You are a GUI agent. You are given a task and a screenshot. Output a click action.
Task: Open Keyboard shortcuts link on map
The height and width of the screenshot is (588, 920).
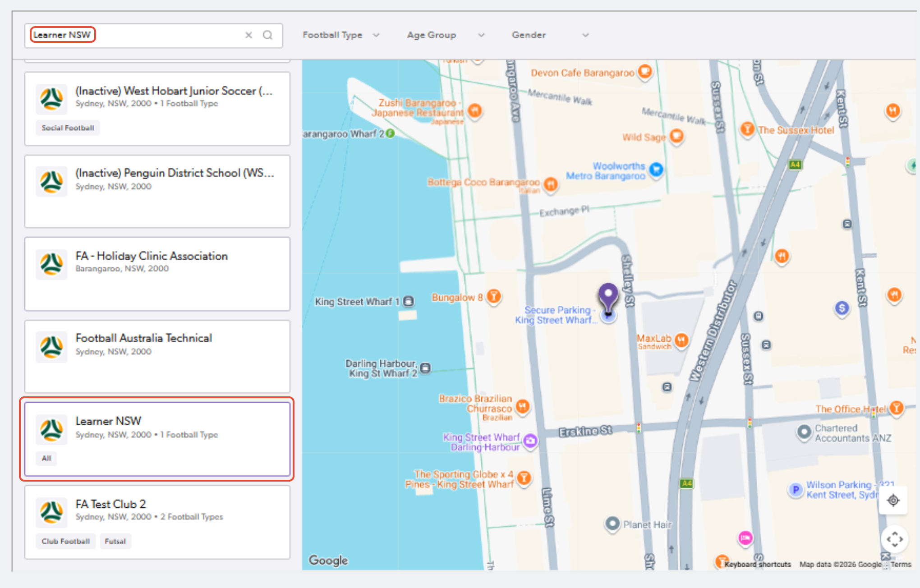[758, 565]
